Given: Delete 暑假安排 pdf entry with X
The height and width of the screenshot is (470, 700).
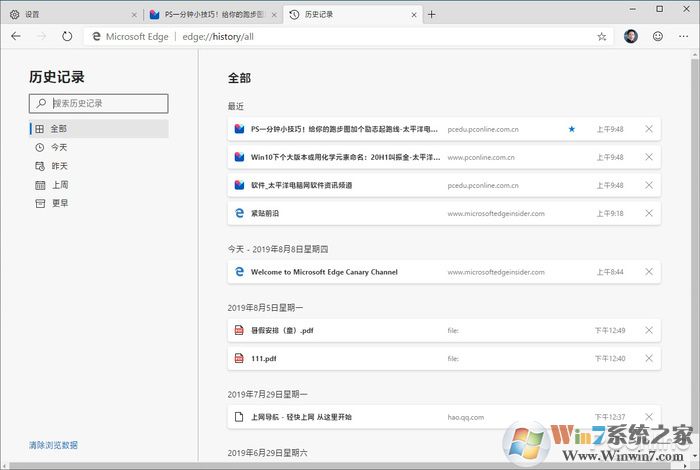Looking at the screenshot, I should (x=649, y=330).
